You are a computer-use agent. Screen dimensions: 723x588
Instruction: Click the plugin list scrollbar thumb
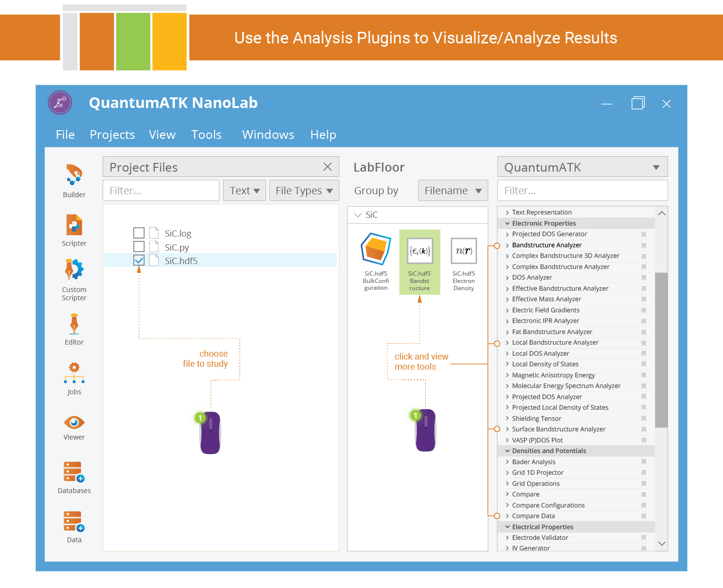662,350
